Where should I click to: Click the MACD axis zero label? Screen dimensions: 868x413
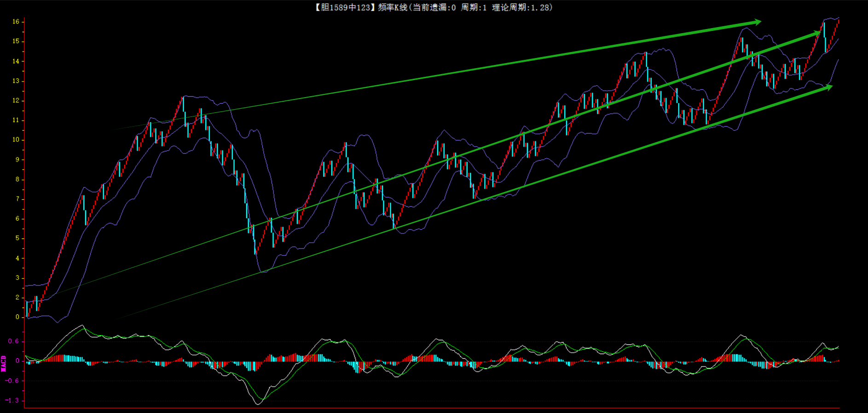tap(17, 361)
